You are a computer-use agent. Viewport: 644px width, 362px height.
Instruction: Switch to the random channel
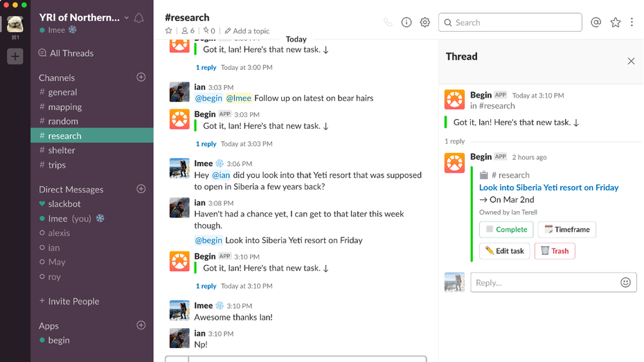pyautogui.click(x=92, y=121)
